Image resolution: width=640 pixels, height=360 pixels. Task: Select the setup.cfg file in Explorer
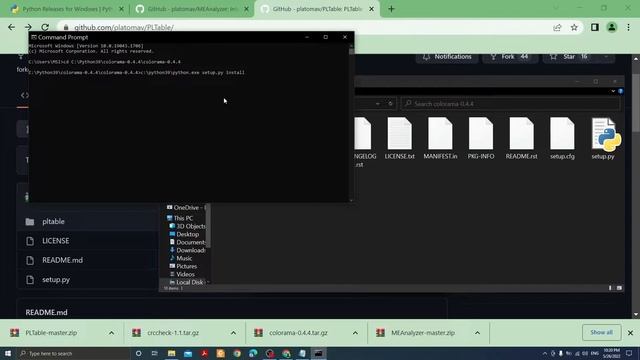point(562,138)
